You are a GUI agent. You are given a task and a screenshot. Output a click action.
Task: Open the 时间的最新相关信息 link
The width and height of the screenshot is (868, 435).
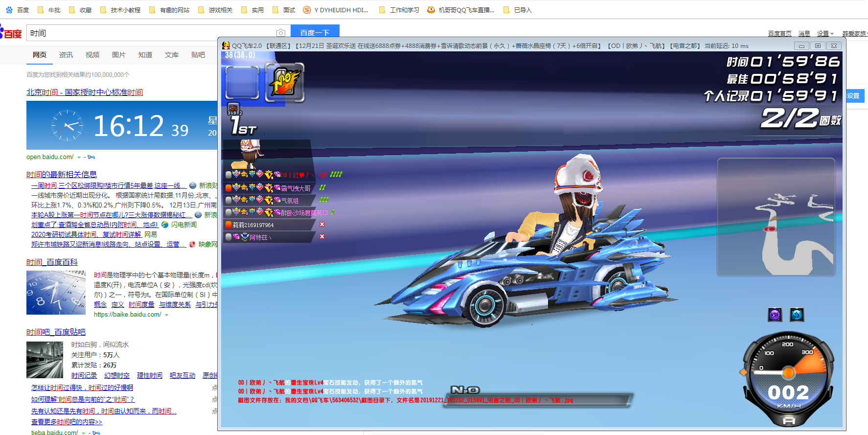click(x=62, y=174)
